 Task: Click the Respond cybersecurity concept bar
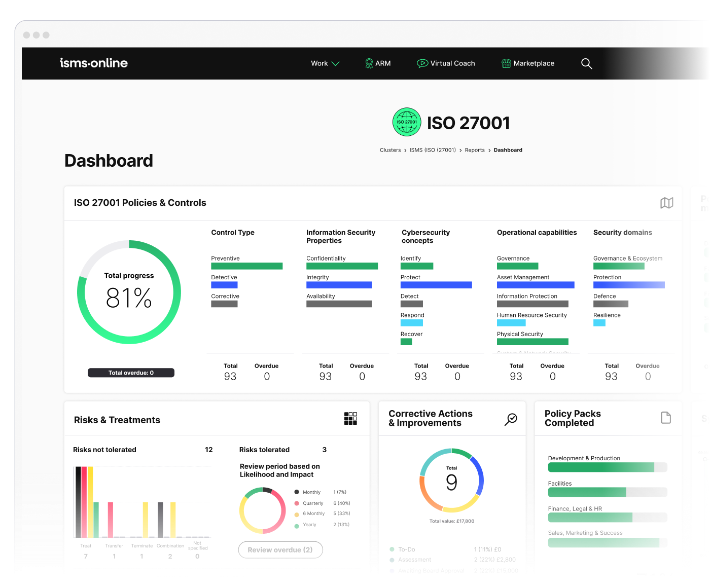click(412, 323)
